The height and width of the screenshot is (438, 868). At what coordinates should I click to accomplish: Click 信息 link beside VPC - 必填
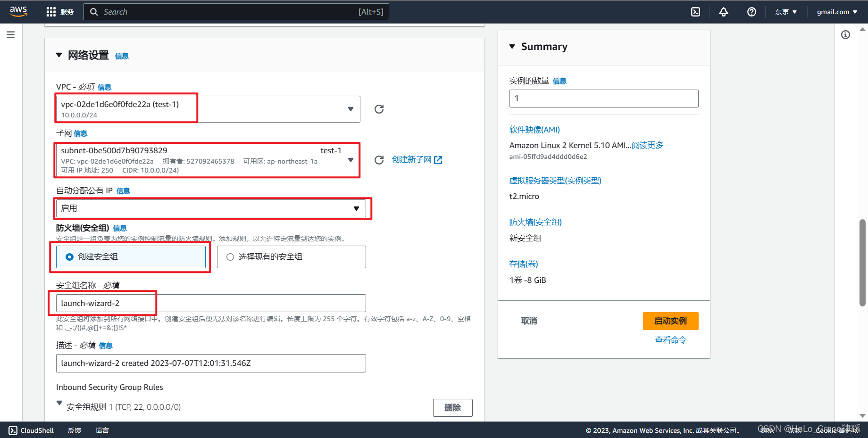tap(104, 87)
